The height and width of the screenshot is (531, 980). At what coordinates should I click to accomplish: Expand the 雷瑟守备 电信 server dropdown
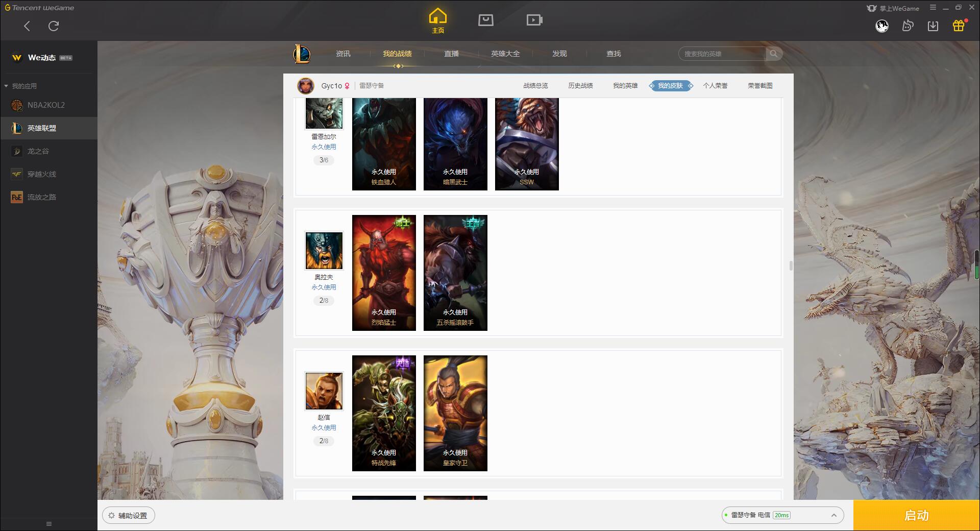coord(782,515)
